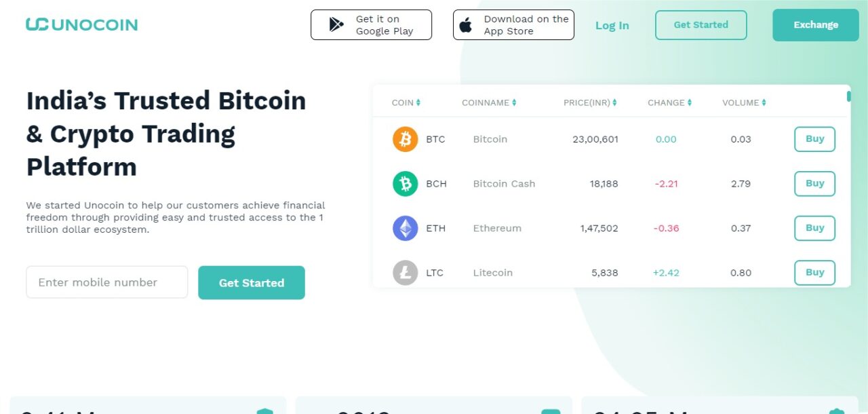Open the Apple App Store badge

[513, 25]
